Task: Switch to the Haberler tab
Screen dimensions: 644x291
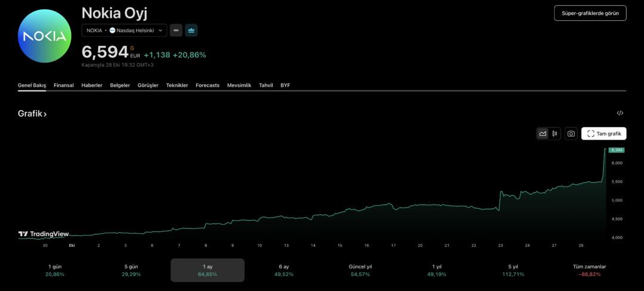Action: 92,85
